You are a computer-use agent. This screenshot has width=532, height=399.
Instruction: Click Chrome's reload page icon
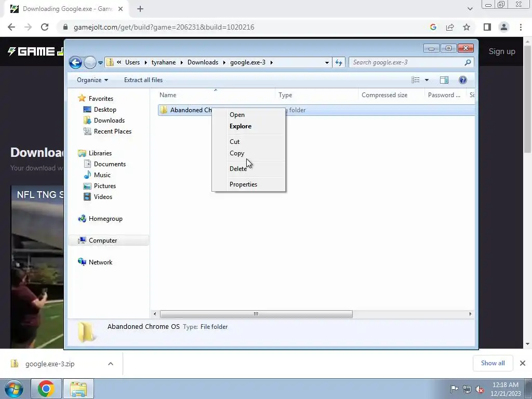pos(45,27)
